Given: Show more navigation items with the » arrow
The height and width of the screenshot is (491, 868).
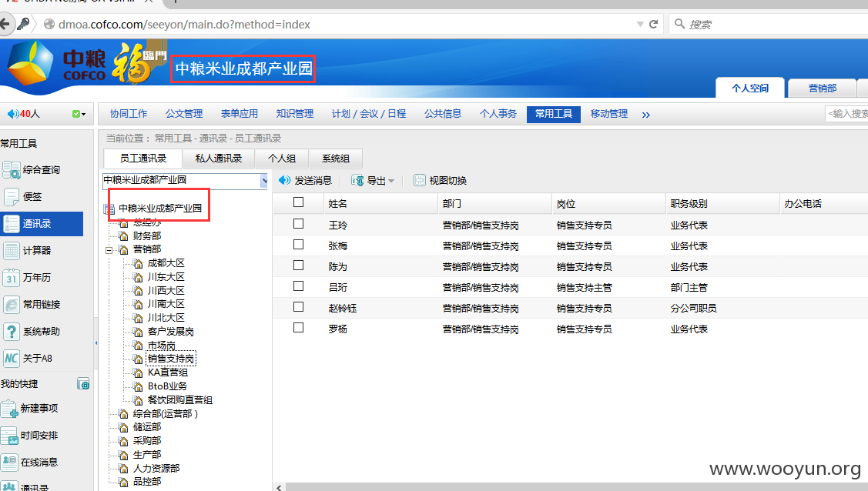Looking at the screenshot, I should pos(646,115).
